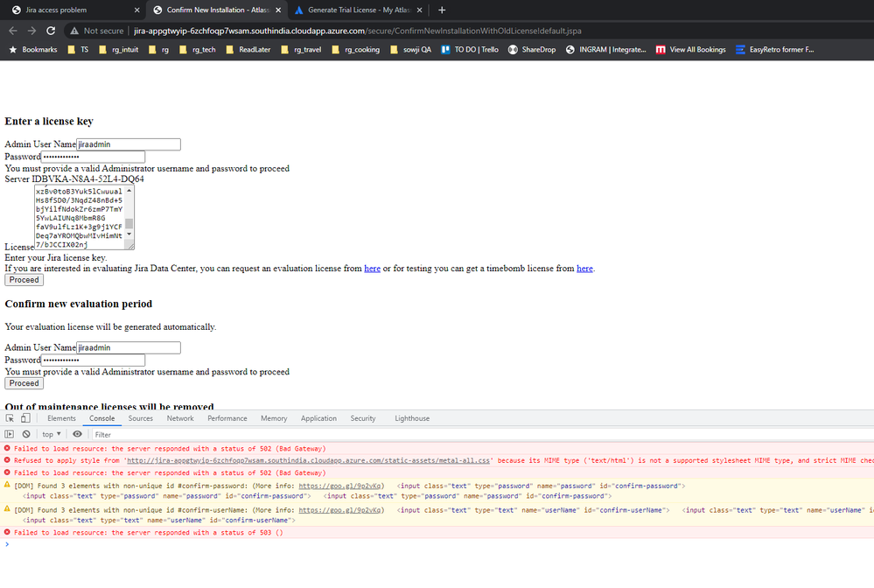The height and width of the screenshot is (588, 874).
Task: Clear console with the ban icon
Action: tap(26, 434)
